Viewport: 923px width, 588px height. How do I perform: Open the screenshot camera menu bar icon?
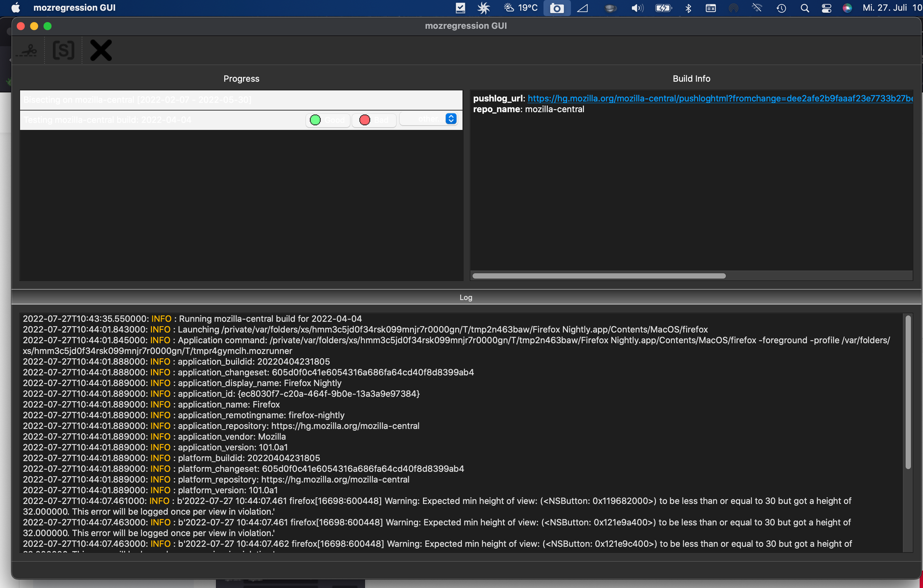click(x=557, y=8)
